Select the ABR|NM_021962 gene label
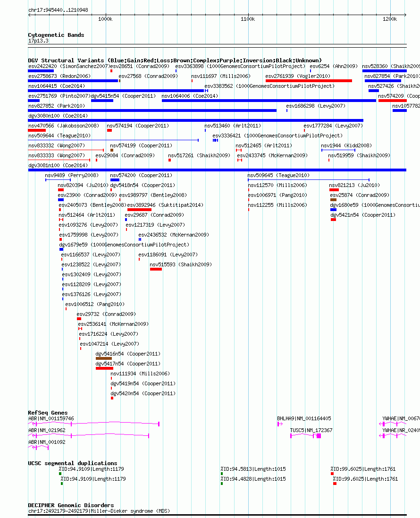Screen dimensions: 420x518 [47, 430]
